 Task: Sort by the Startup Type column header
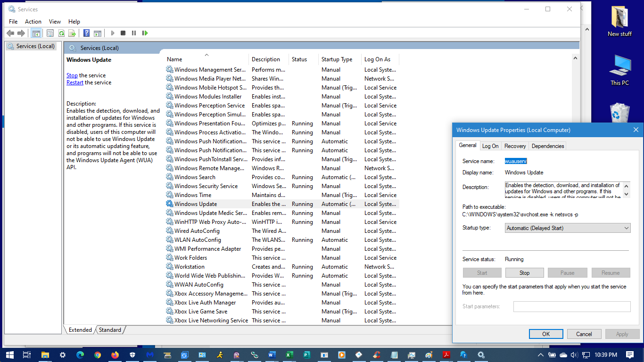pos(340,59)
